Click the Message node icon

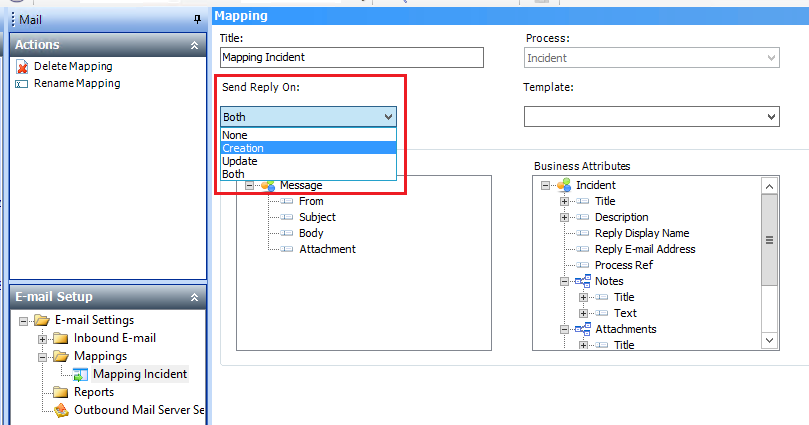[268, 185]
